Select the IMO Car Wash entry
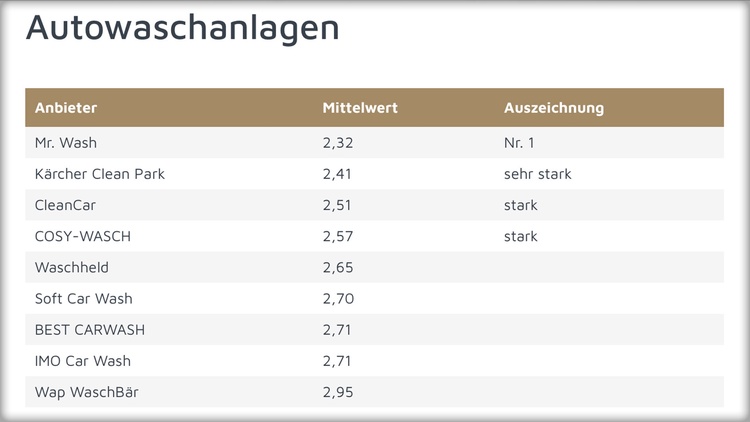750x422 pixels. point(83,361)
